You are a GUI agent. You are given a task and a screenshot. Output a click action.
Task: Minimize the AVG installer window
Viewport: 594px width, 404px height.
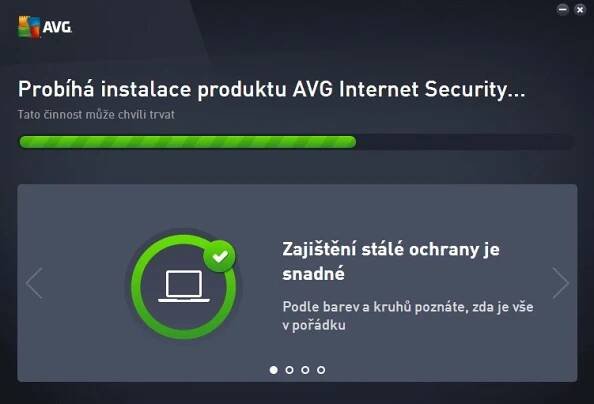(563, 9)
